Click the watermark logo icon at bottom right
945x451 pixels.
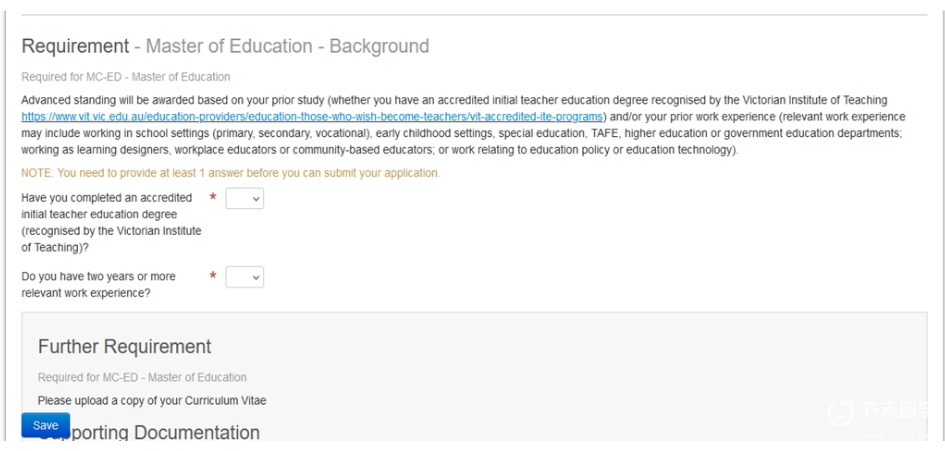pos(841,414)
